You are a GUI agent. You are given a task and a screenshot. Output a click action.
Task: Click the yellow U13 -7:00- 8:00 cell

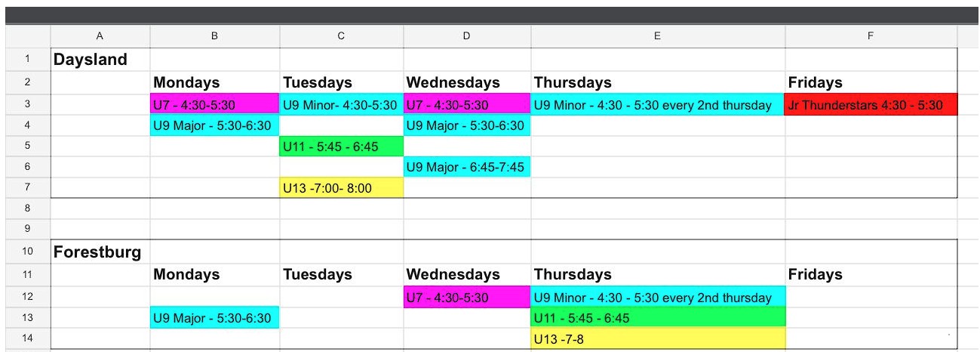[341, 188]
